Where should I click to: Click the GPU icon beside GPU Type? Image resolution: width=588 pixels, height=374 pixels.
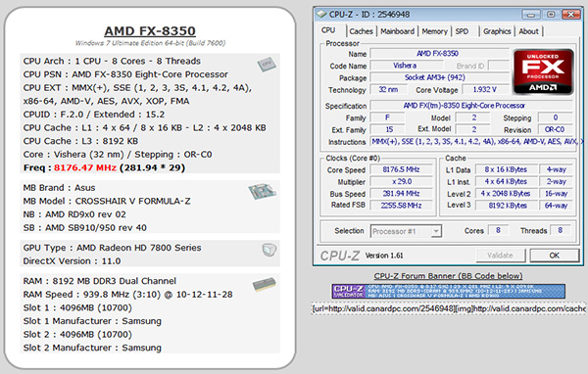(x=269, y=250)
